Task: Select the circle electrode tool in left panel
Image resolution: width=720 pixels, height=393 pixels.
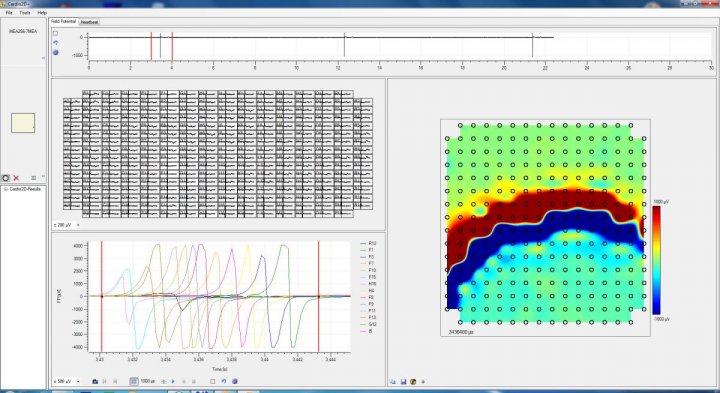Action: (6, 178)
